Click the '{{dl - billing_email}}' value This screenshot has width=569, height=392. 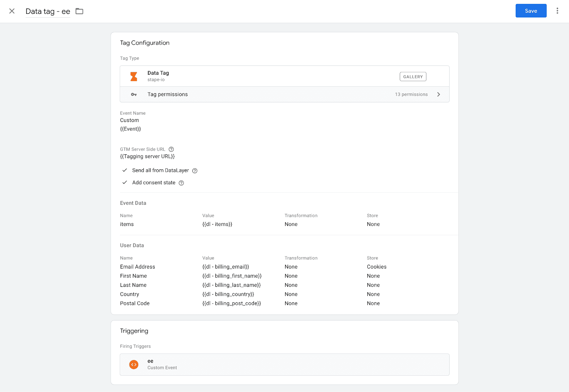[226, 267]
